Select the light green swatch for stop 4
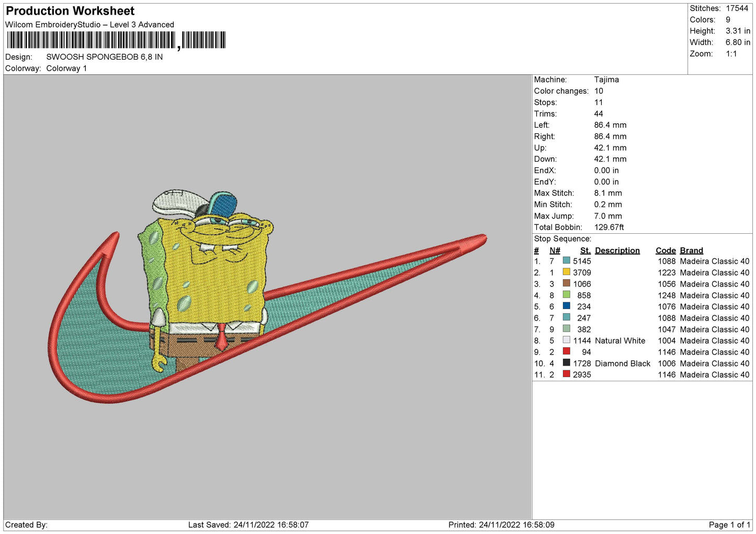 [x=566, y=294]
